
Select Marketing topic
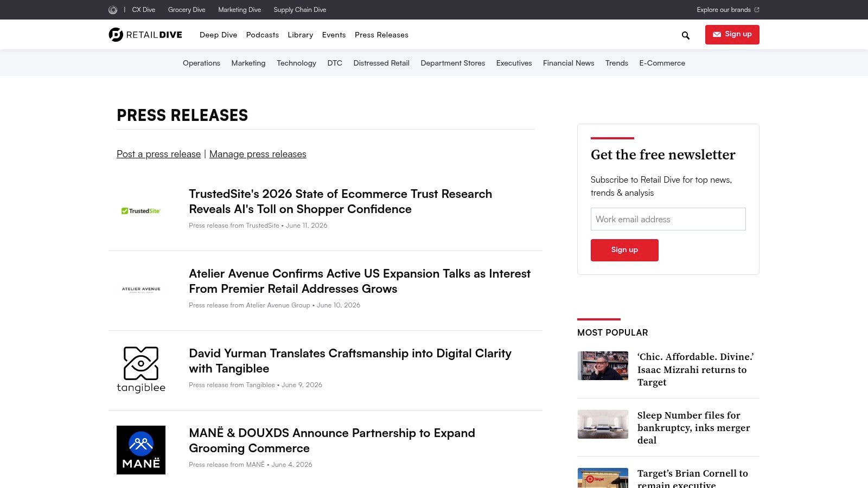tap(248, 63)
